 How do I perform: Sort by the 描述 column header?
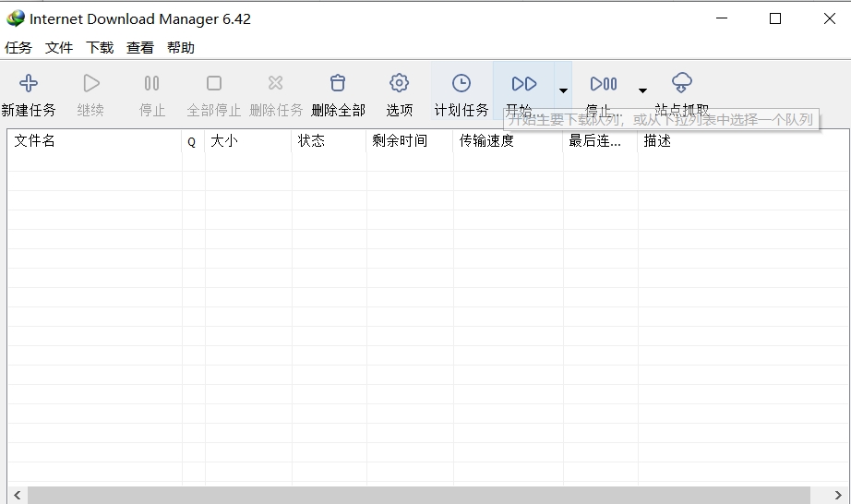pyautogui.click(x=743, y=141)
